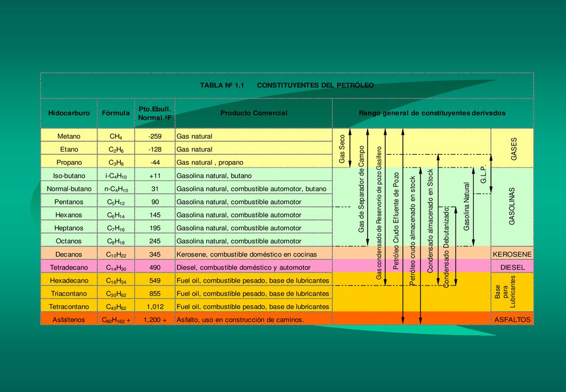Click the boiling point value -259
The width and height of the screenshot is (566, 392).
click(x=155, y=136)
